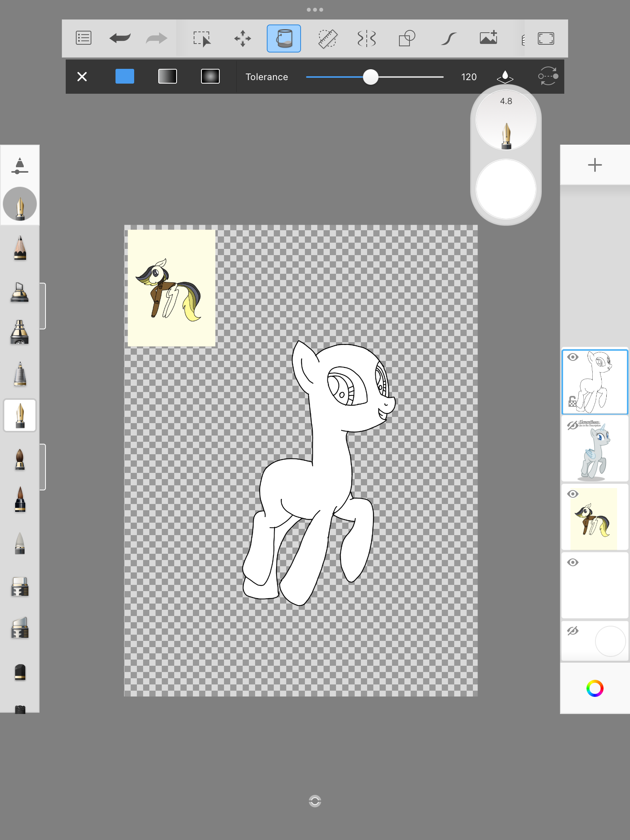Hide the white pony outline layer
This screenshot has width=630, height=840.
[x=573, y=357]
